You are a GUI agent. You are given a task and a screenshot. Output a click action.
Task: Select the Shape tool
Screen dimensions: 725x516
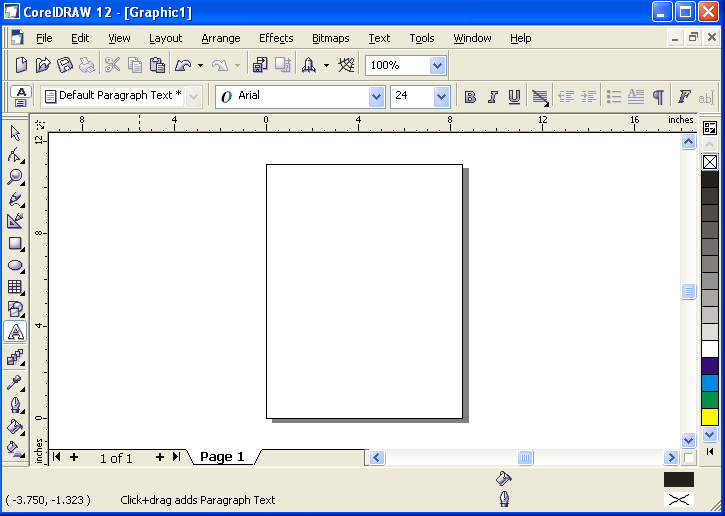pos(15,155)
